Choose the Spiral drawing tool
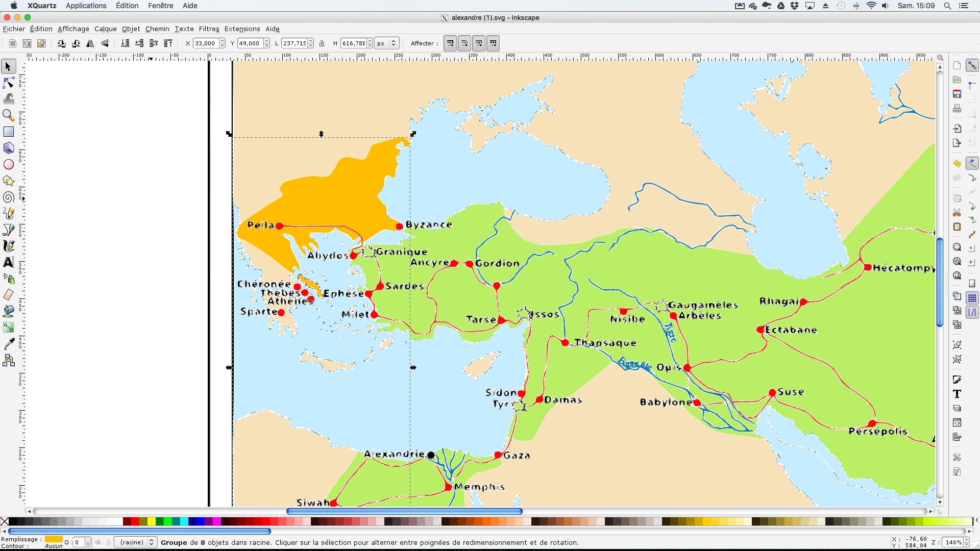This screenshot has height=551, width=980. pos(9,197)
